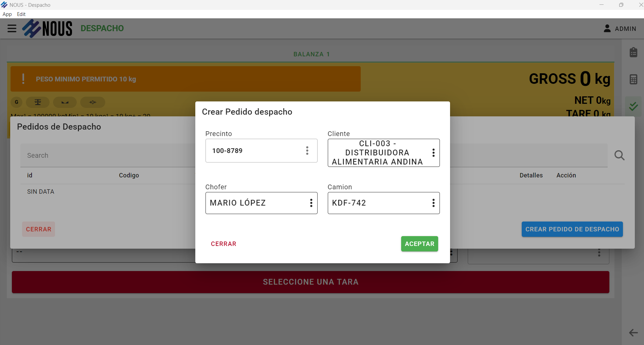Click the double checkmark sidebar icon
This screenshot has width=644, height=345.
[633, 107]
